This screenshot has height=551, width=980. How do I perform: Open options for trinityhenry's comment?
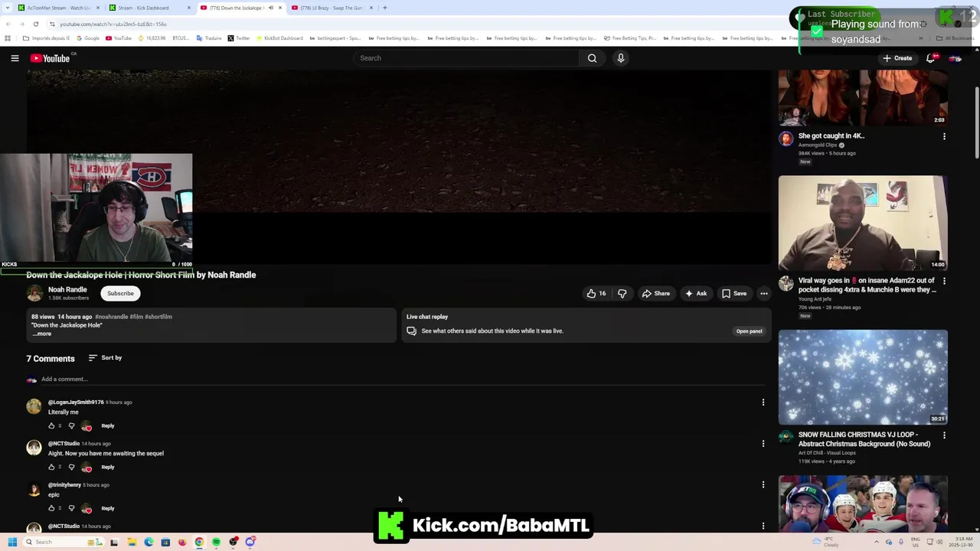click(x=763, y=485)
